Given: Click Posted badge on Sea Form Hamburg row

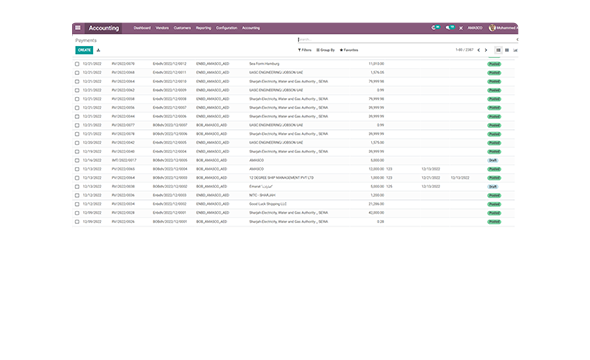Looking at the screenshot, I should coord(494,64).
